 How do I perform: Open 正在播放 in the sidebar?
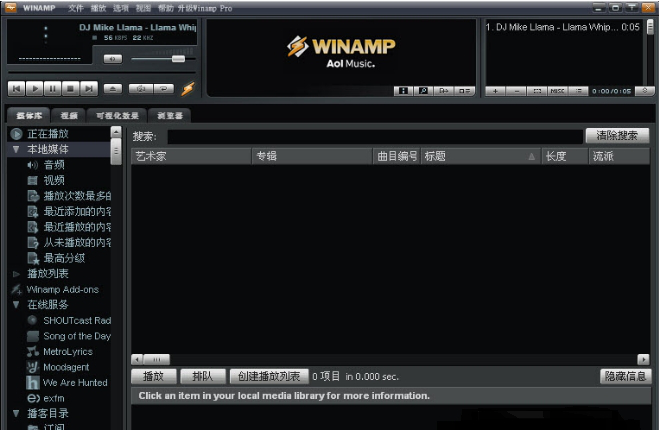pos(48,134)
